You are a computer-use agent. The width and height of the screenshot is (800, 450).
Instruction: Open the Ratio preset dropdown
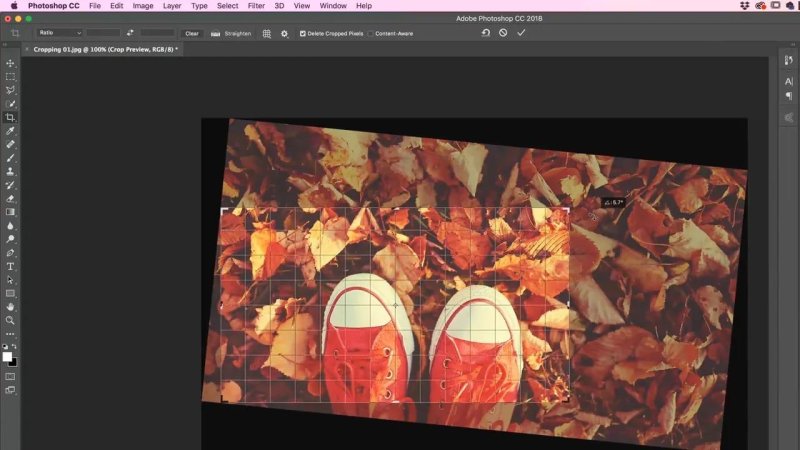tap(59, 33)
